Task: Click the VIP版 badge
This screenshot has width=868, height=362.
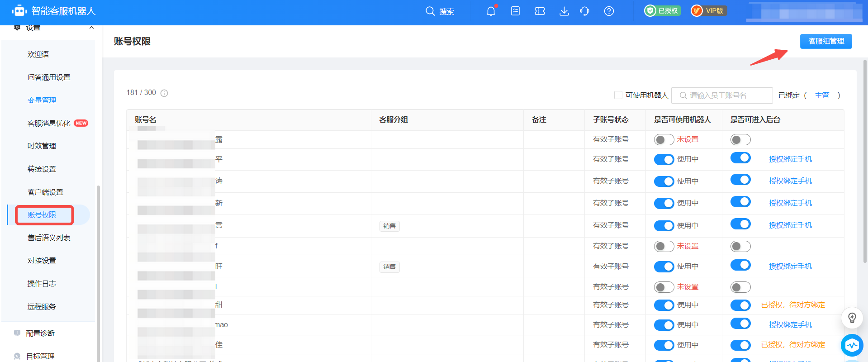Action: pos(709,10)
